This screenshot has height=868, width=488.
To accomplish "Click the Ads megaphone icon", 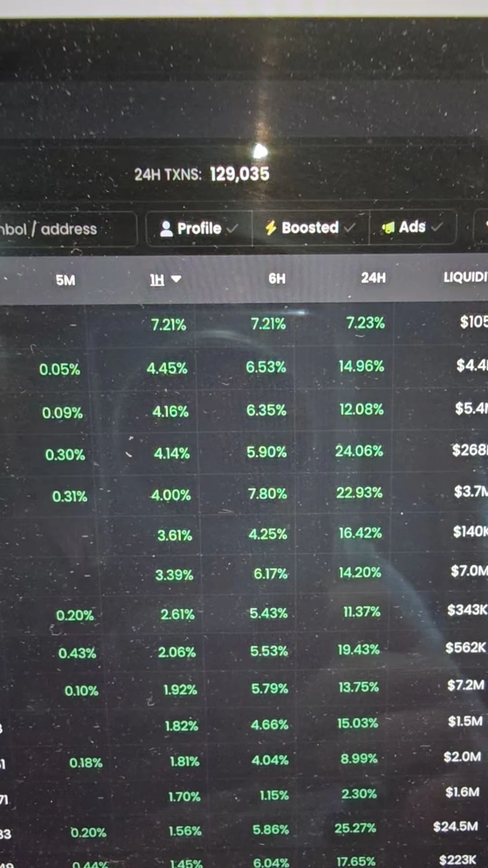I will (x=388, y=227).
